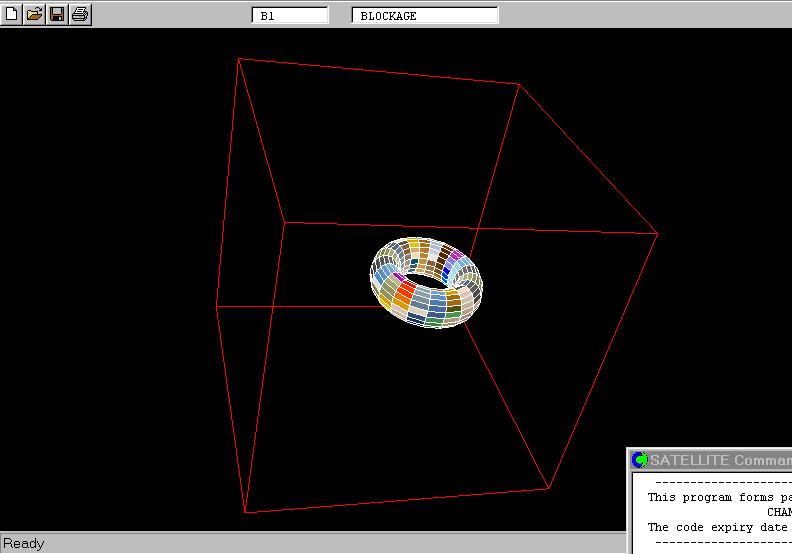This screenshot has height=554, width=792.
Task: Click the Ready status bar text
Action: coord(24,544)
